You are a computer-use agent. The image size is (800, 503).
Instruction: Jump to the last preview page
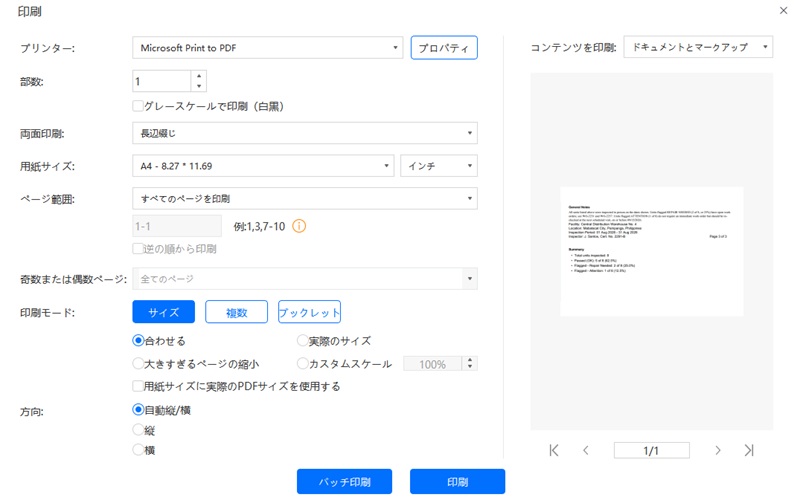coord(748,450)
